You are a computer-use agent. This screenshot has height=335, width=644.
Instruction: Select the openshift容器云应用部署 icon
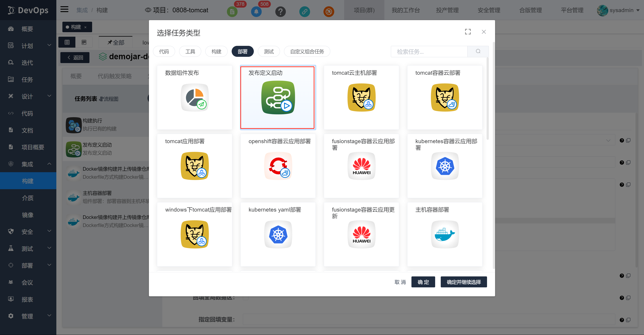click(278, 166)
